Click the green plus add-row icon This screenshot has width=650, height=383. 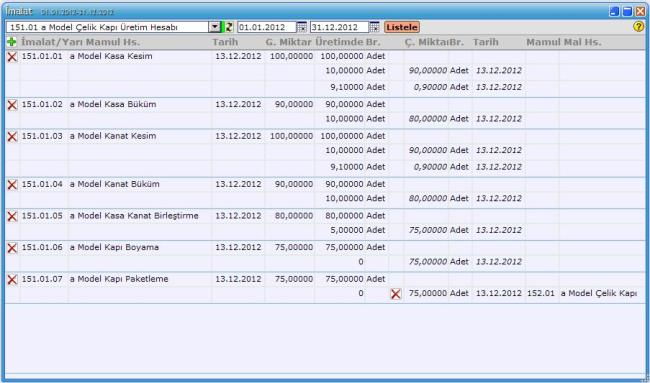point(12,41)
